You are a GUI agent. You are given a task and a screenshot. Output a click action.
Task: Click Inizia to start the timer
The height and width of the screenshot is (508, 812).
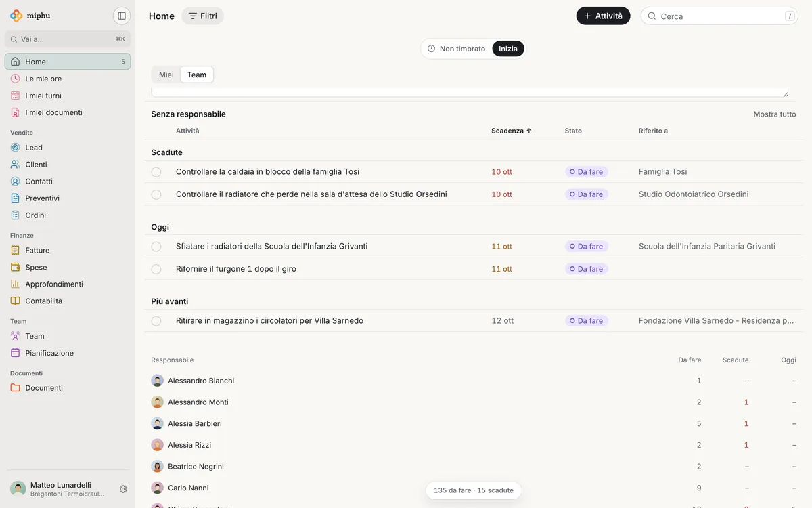[x=508, y=49]
